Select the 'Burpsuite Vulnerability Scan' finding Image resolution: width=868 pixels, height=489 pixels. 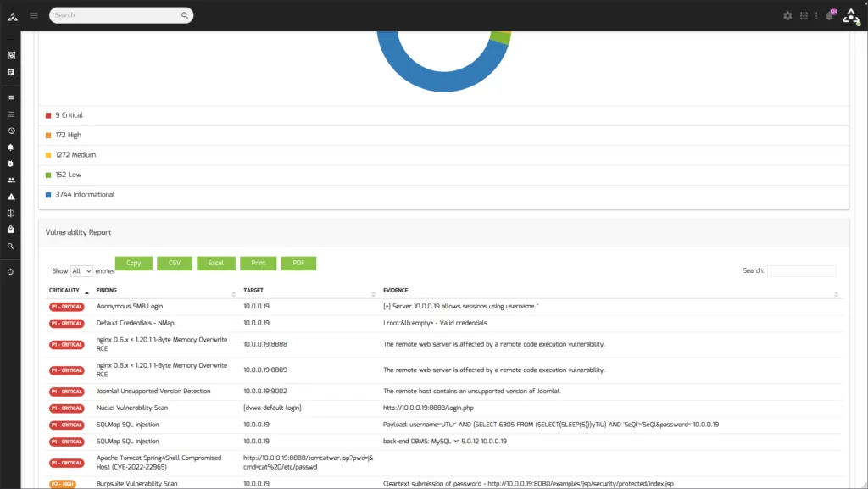click(x=136, y=483)
